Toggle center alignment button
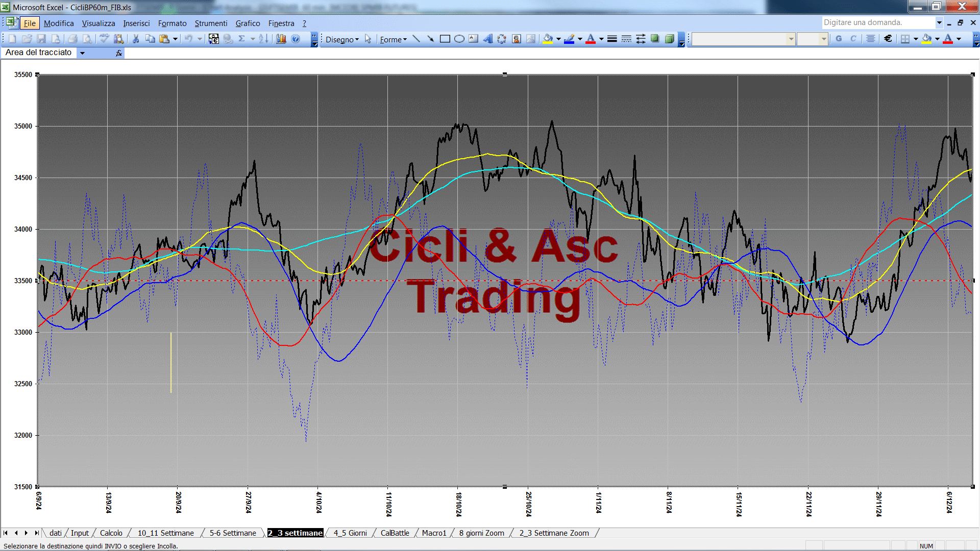This screenshot has width=980, height=551. click(871, 39)
